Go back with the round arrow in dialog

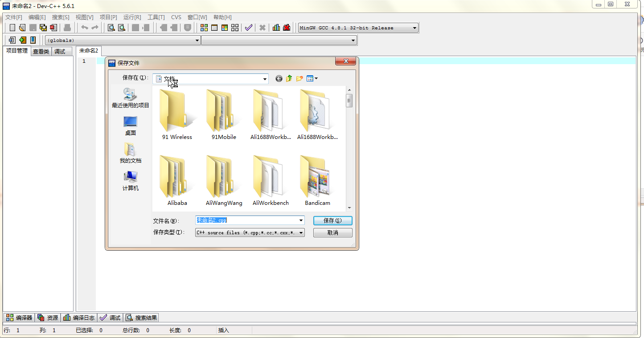coord(279,78)
